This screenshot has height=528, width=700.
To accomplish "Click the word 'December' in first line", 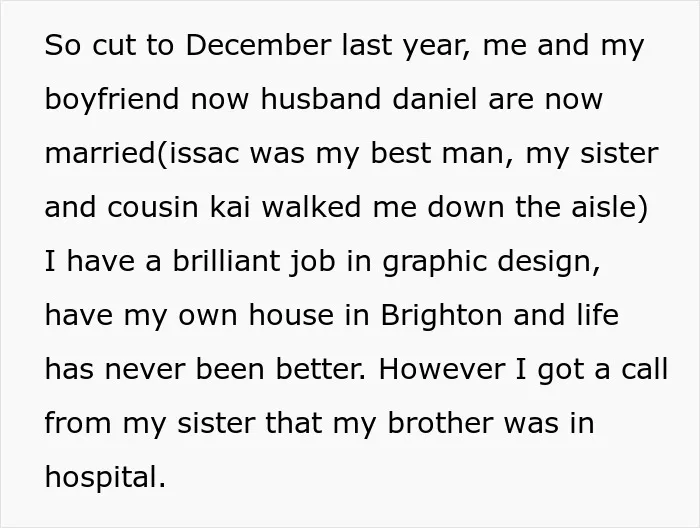I will pos(258,45).
